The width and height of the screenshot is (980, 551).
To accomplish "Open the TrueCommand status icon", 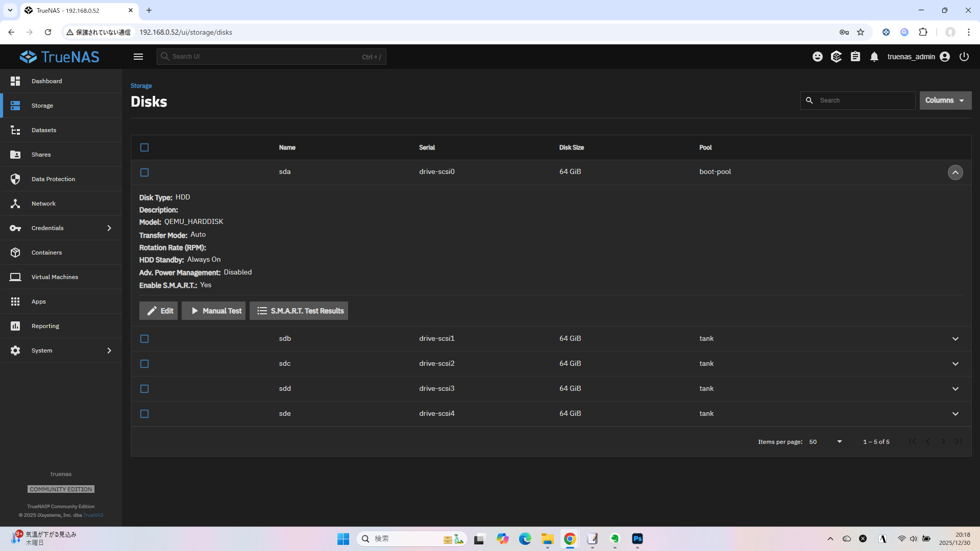I will (x=836, y=57).
